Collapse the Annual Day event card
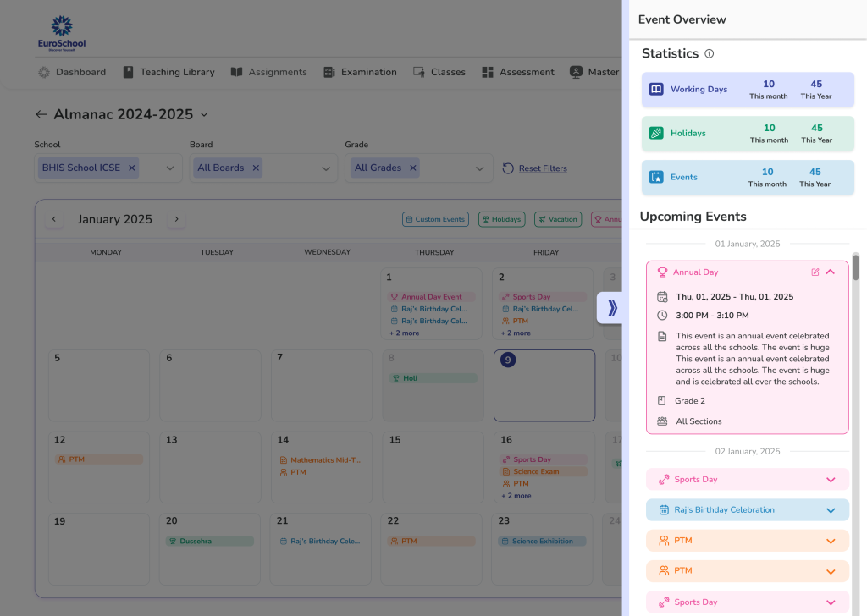 coord(831,272)
